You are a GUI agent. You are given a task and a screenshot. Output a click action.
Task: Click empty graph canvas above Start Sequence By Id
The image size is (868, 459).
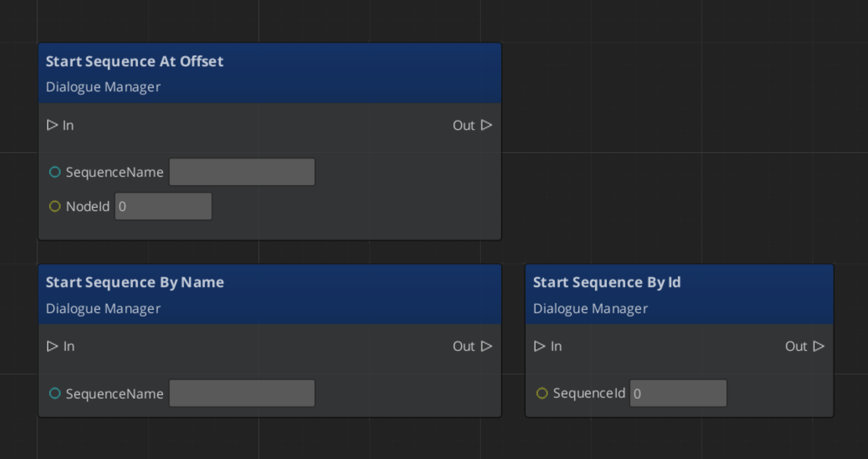[670, 139]
